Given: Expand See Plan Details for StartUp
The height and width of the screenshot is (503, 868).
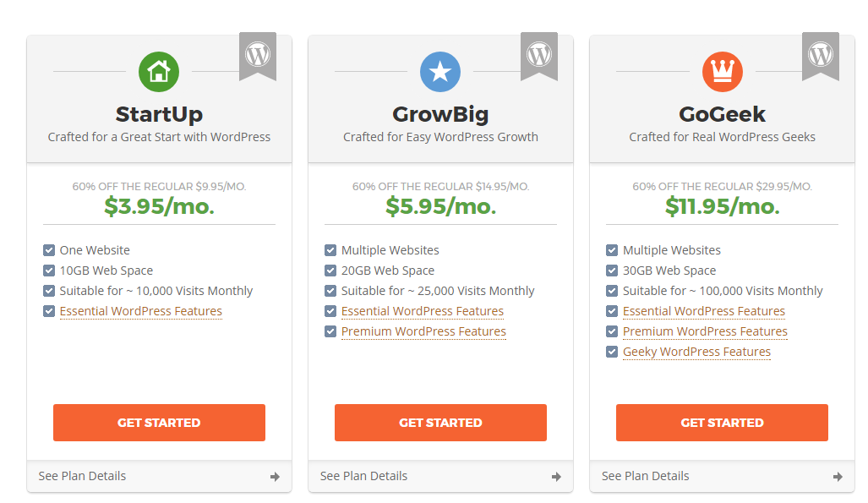Looking at the screenshot, I should [x=159, y=476].
